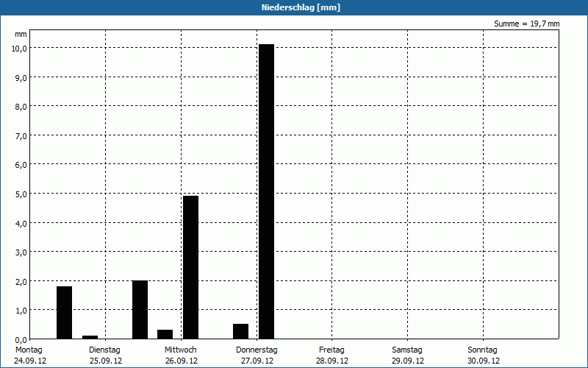Click the Samstag day label

coord(407,350)
